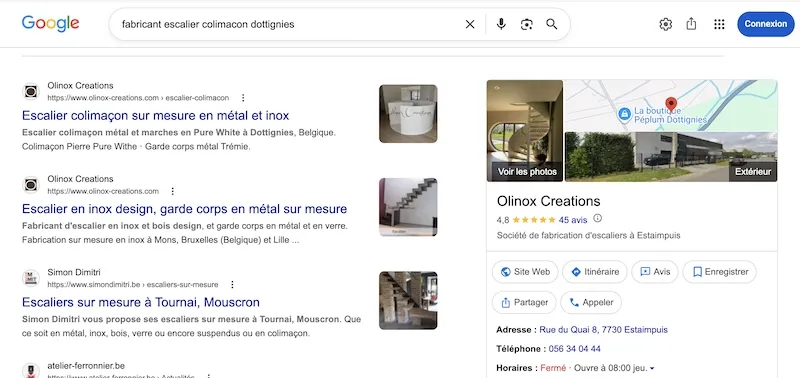Click the Itinéraire directions button

click(594, 272)
